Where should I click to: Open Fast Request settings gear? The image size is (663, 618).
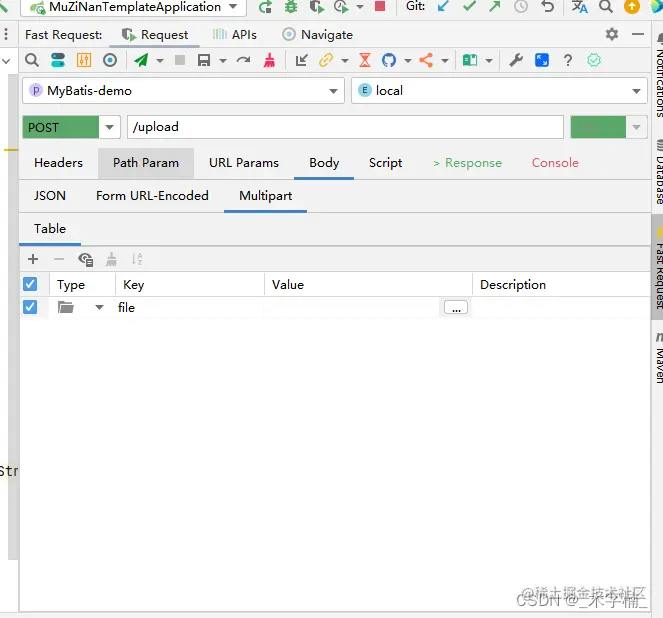612,34
